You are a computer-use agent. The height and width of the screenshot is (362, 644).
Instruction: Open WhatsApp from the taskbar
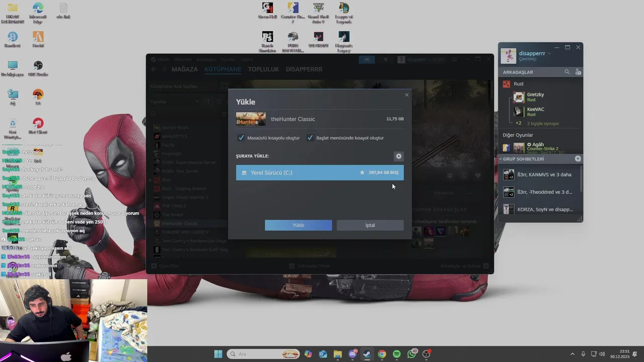[412, 354]
